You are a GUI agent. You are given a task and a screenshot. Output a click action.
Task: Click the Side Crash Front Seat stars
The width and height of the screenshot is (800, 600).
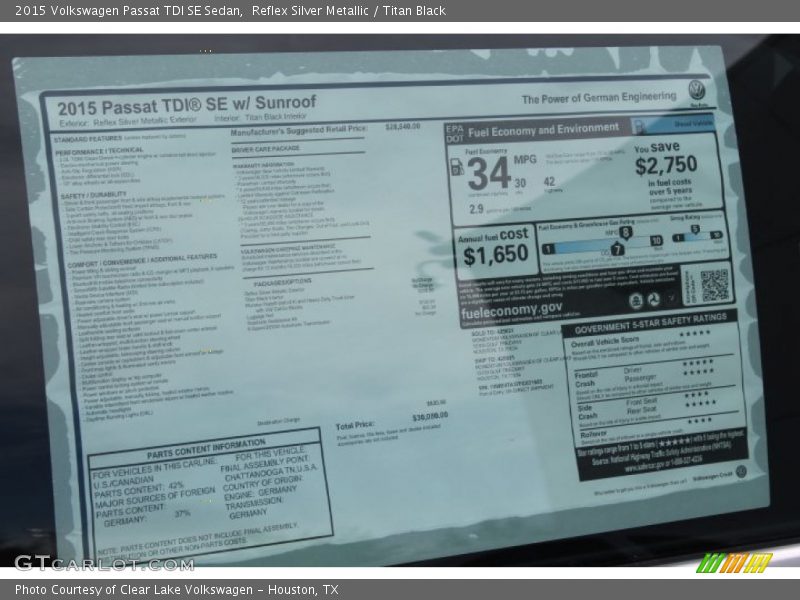click(x=697, y=394)
